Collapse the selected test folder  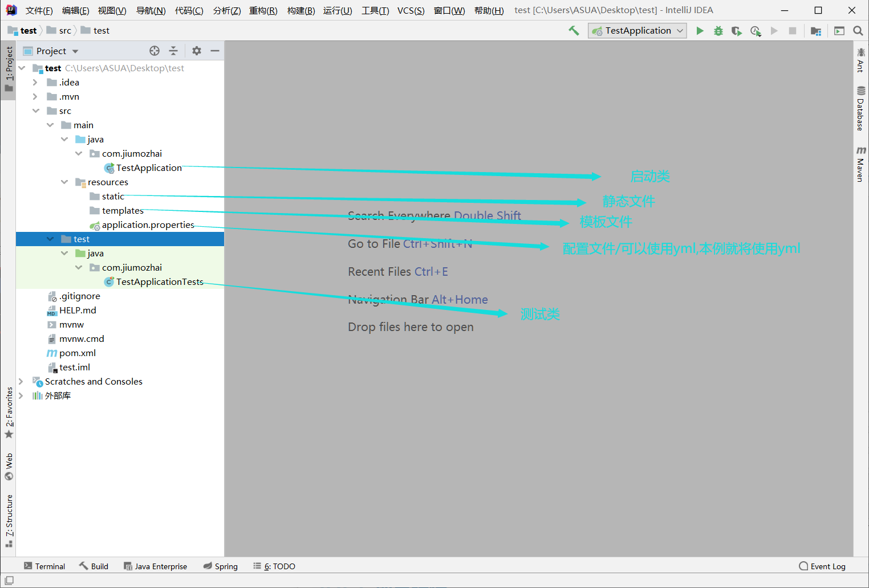pos(50,239)
